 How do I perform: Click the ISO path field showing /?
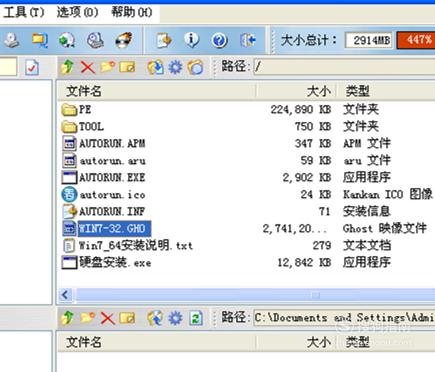tap(344, 67)
